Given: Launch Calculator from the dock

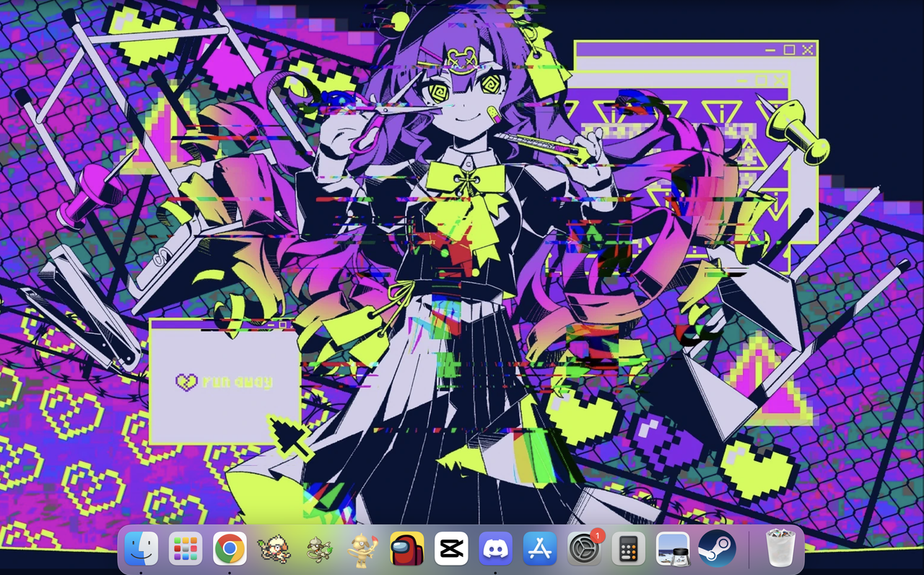Looking at the screenshot, I should [629, 549].
